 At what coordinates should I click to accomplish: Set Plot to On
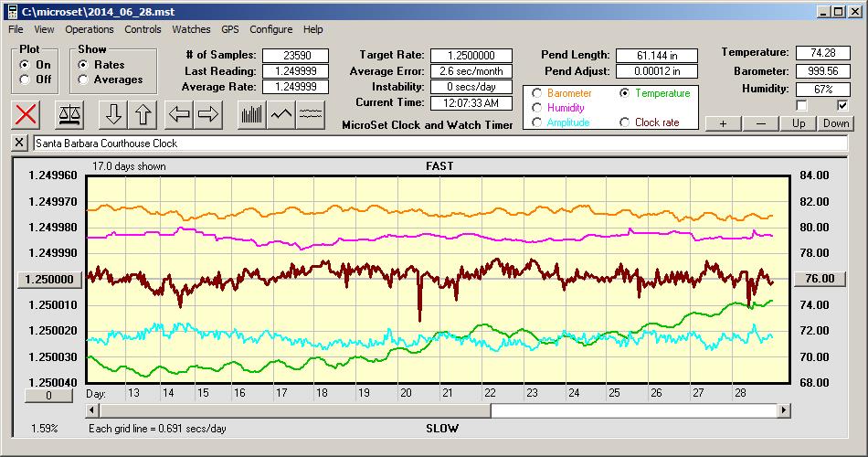[25, 65]
